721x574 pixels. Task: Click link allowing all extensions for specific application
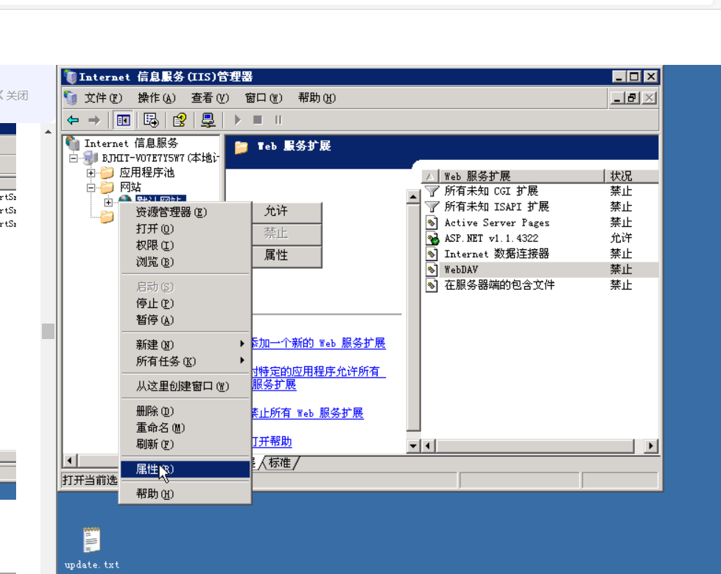coord(319,378)
